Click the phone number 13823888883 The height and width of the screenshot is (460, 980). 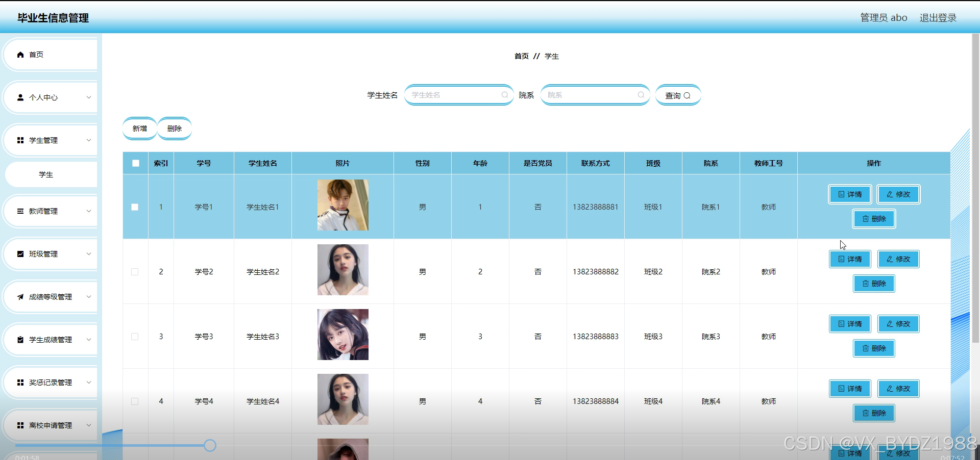click(596, 337)
